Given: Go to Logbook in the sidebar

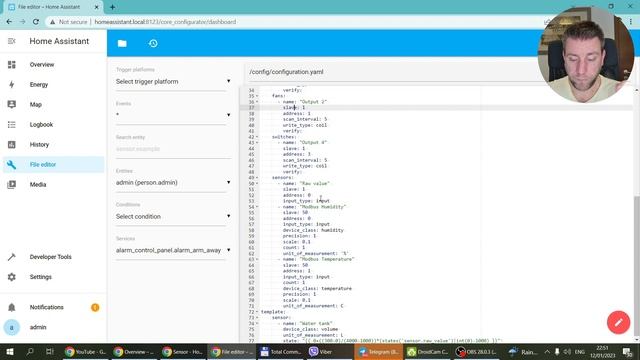Looking at the screenshot, I should point(41,124).
